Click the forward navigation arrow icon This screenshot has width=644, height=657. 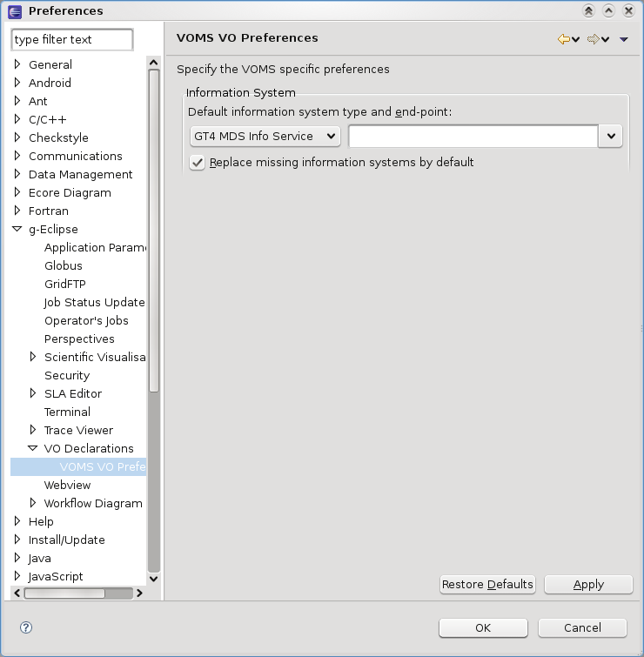[593, 39]
